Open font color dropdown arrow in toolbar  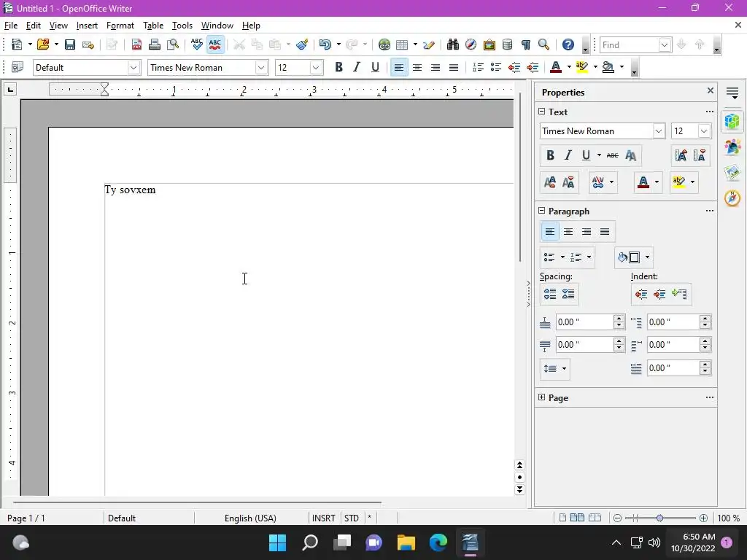(569, 68)
